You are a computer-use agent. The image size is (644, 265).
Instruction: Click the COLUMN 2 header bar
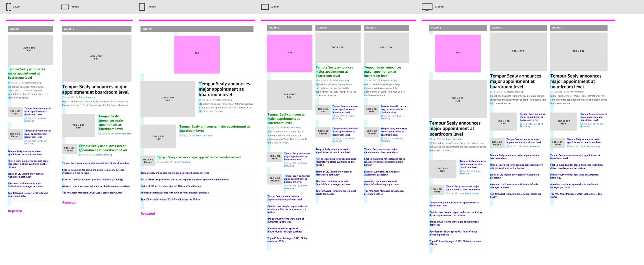tap(518, 28)
